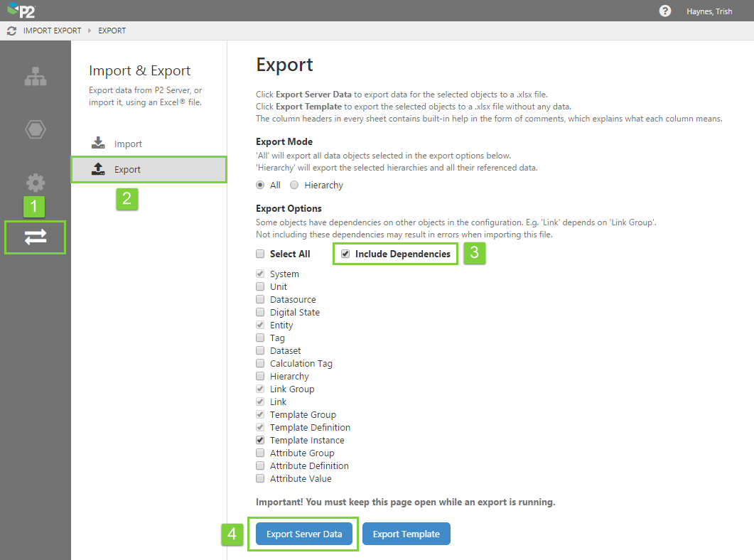This screenshot has height=560, width=754.
Task: Open the Haynes, Trish user menu
Action: [x=709, y=11]
